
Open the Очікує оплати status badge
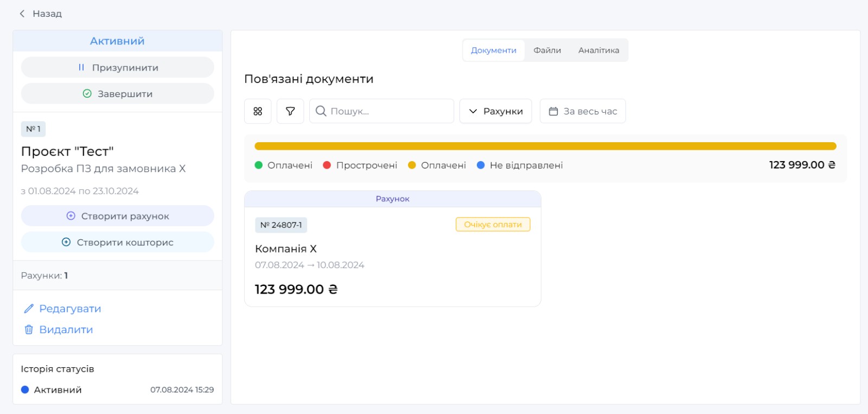(493, 225)
